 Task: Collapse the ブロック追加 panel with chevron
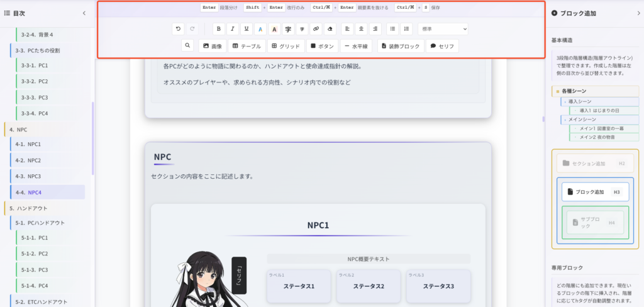(631, 13)
